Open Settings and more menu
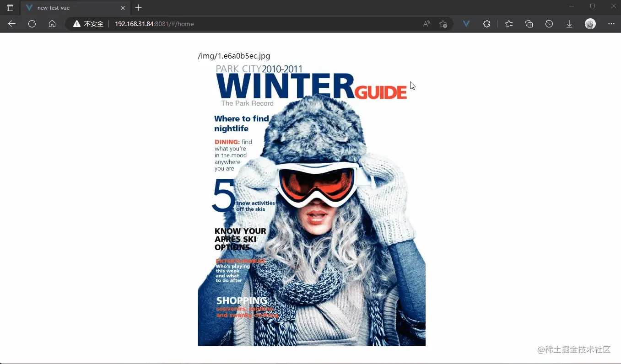Viewport: 621px width, 364px height. [x=611, y=24]
